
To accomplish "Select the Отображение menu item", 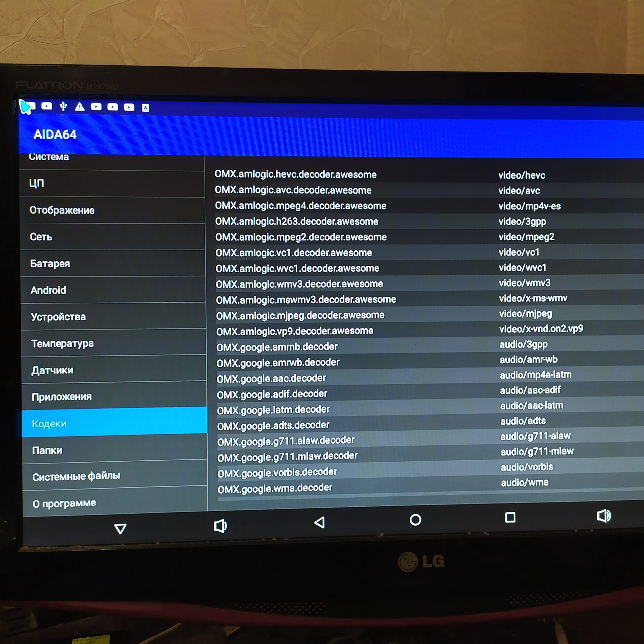I will 112,210.
